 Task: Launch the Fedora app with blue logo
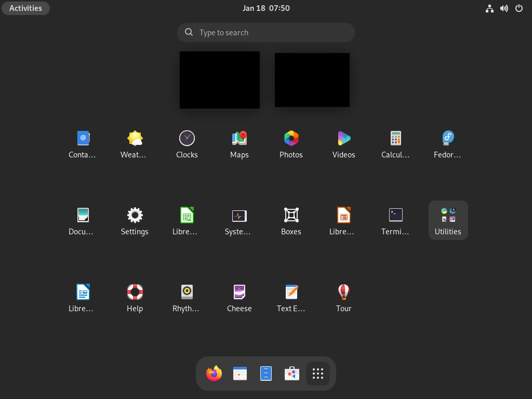448,144
